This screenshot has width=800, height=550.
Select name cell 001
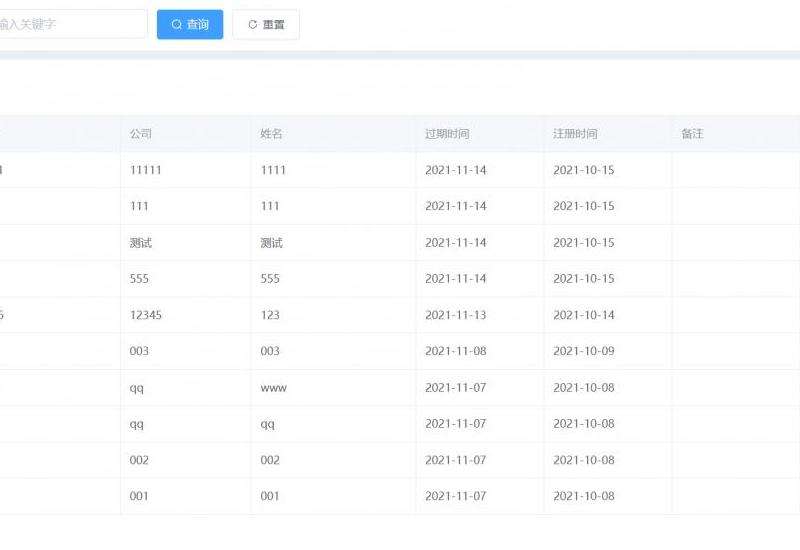[270, 496]
